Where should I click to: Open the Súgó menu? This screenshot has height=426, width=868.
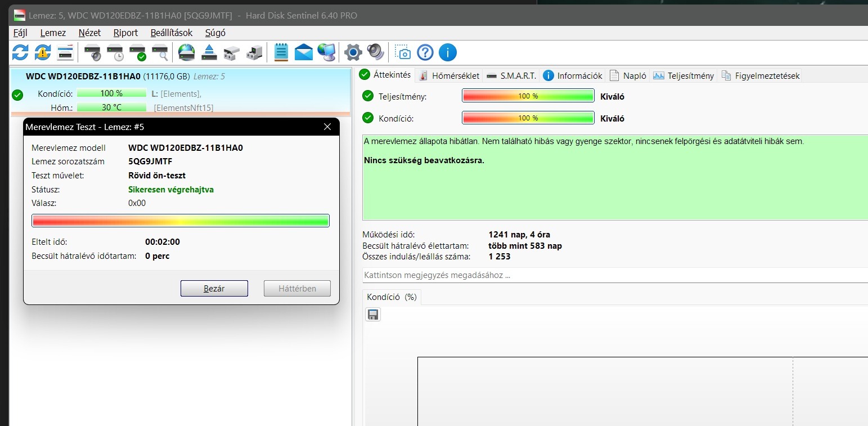click(215, 33)
